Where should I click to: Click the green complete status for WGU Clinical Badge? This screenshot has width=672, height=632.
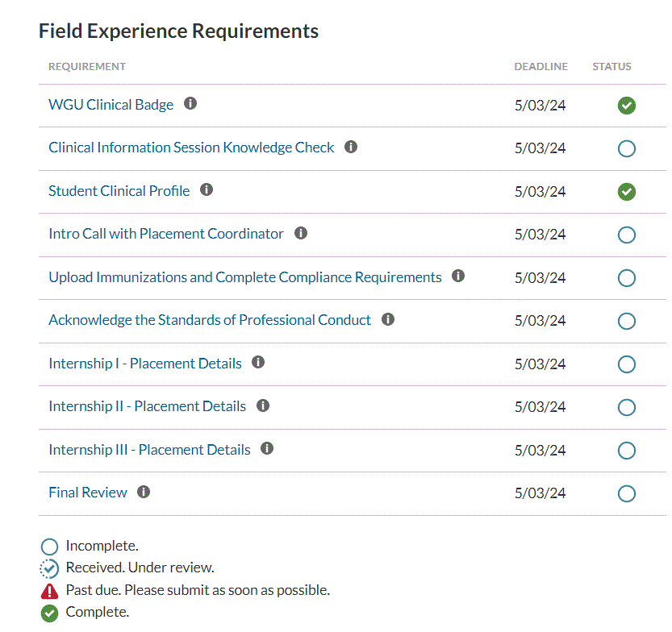click(626, 106)
